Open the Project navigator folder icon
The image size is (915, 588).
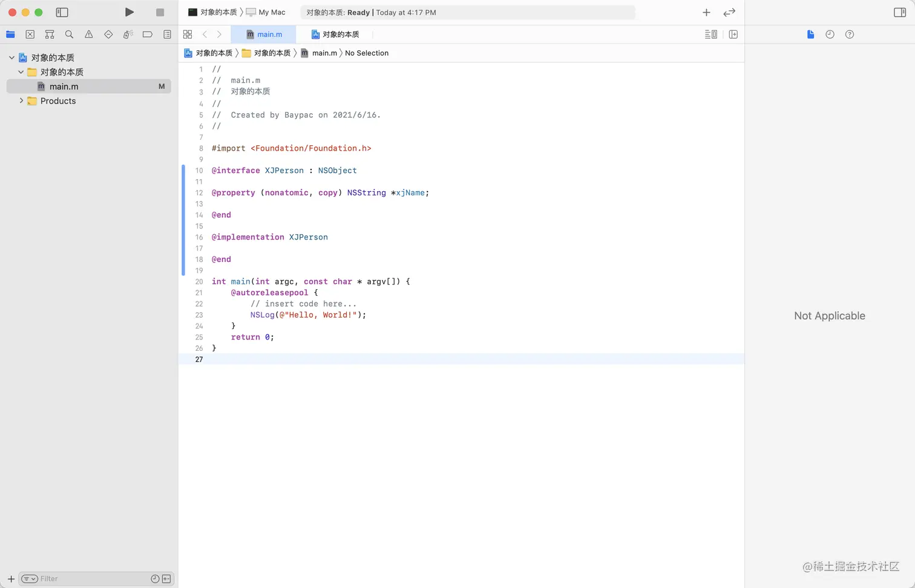[10, 34]
